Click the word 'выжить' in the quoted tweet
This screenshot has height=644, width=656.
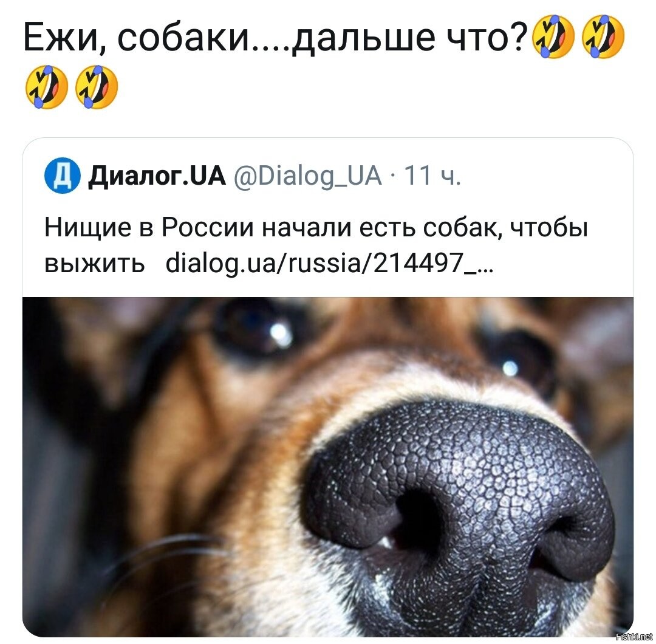click(95, 264)
